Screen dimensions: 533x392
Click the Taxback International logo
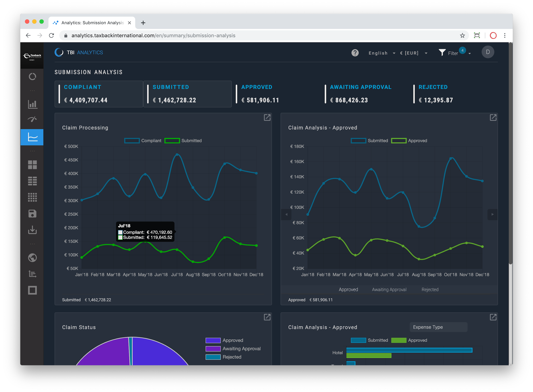click(32, 56)
